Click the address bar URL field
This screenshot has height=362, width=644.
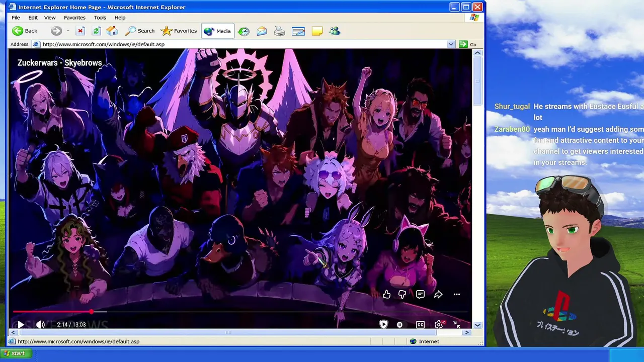point(244,44)
